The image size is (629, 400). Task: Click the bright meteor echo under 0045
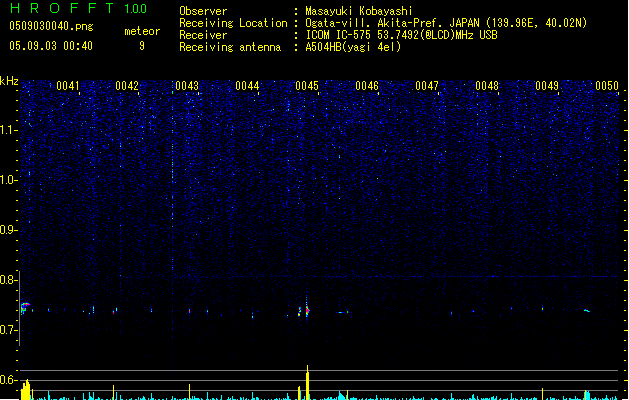[307, 310]
